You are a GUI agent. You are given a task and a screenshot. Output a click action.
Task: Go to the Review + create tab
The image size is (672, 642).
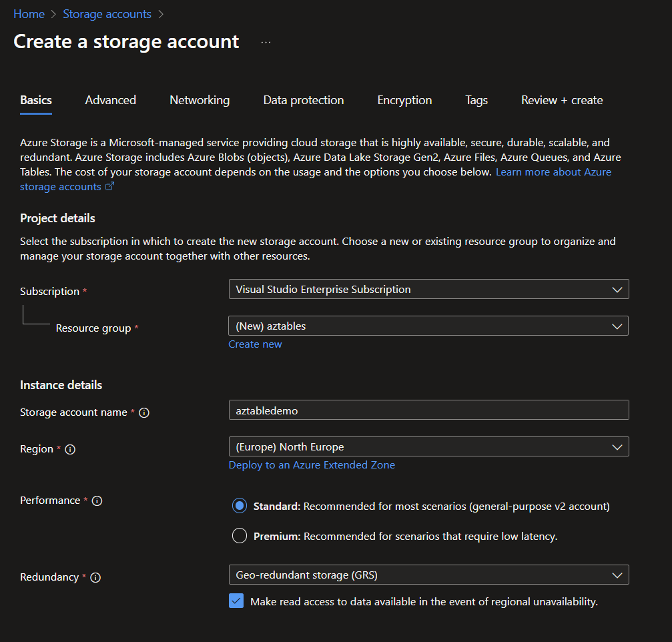(562, 100)
